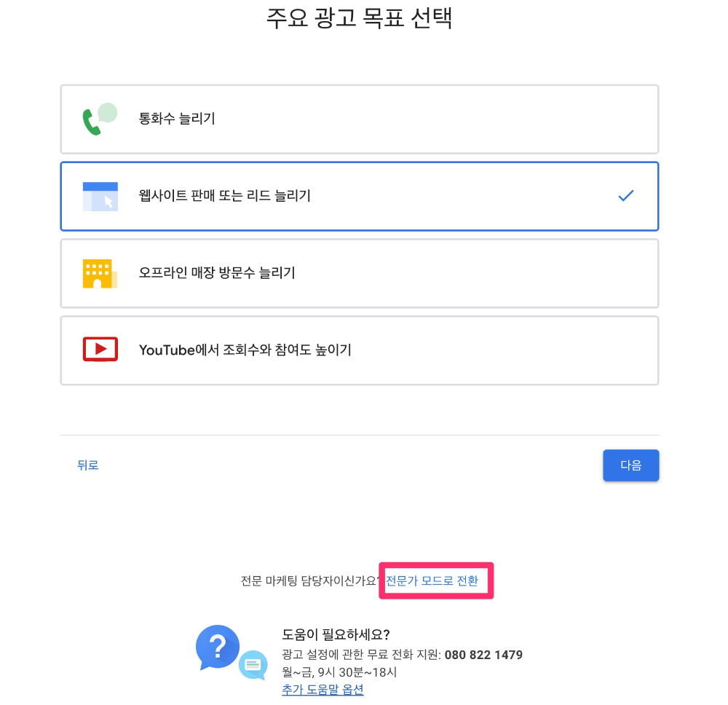
Task: Click the 주요 광고 목표 선택 heading
Action: (360, 18)
